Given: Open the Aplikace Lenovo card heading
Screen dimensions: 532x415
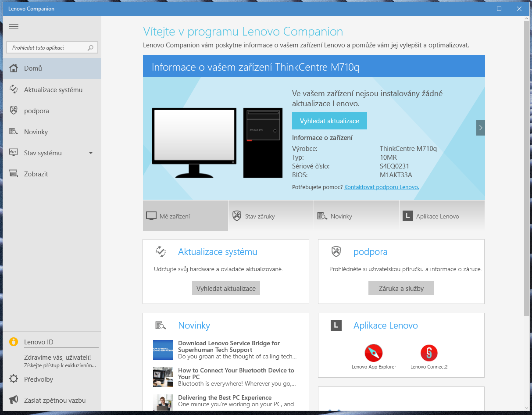Looking at the screenshot, I should [386, 326].
